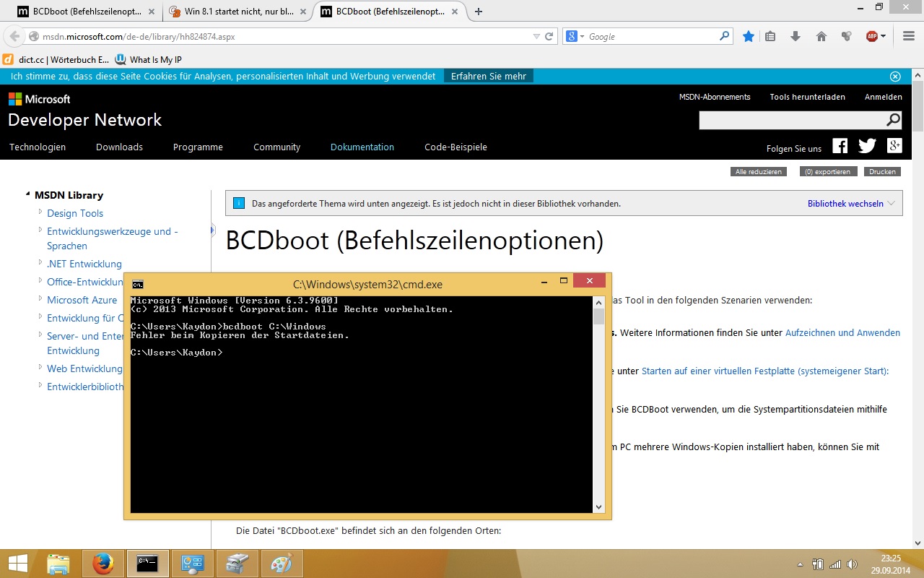This screenshot has width=924, height=578.
Task: Open the Code-Beispiele menu
Action: [x=456, y=147]
